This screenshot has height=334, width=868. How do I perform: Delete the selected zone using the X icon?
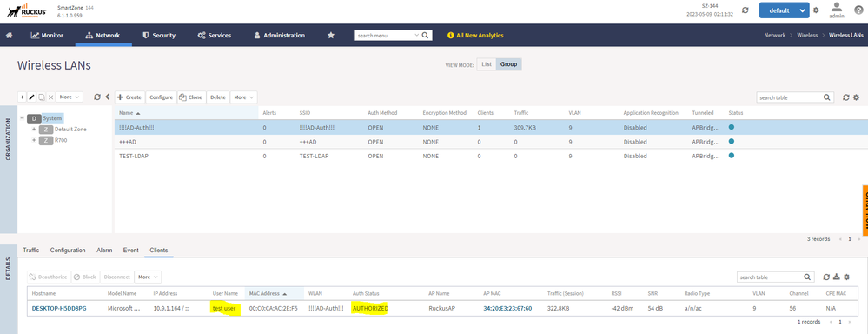pyautogui.click(x=50, y=97)
